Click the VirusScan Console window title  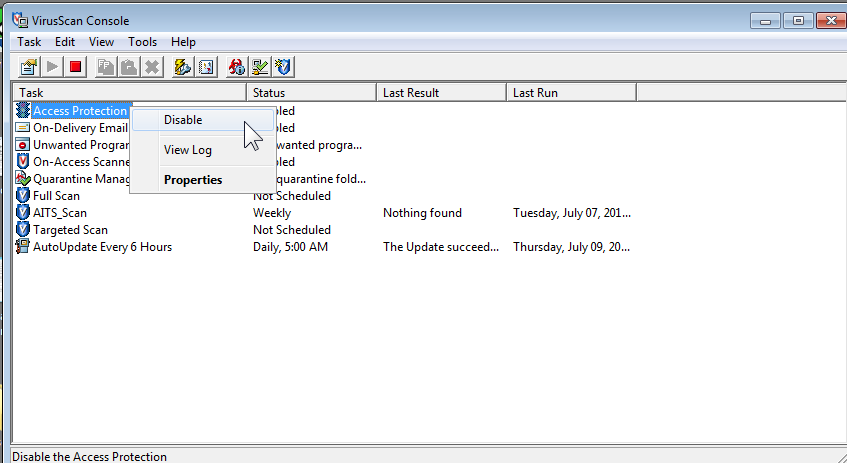80,21
